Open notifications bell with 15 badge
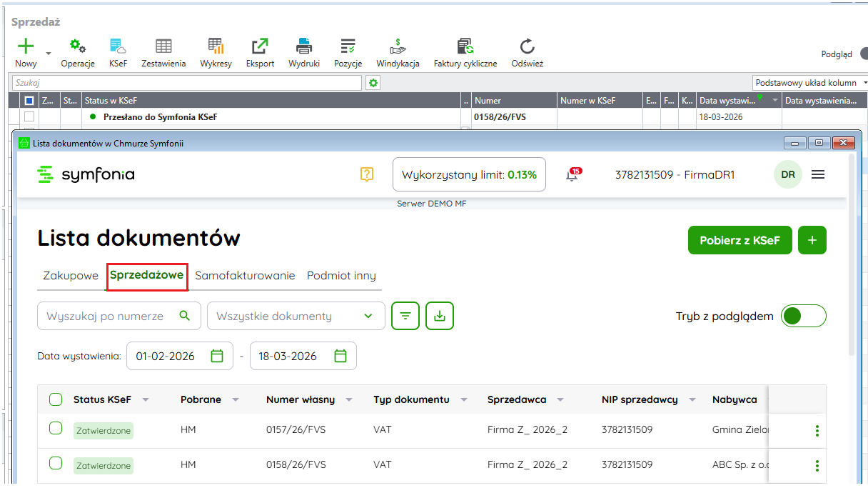 [x=572, y=174]
